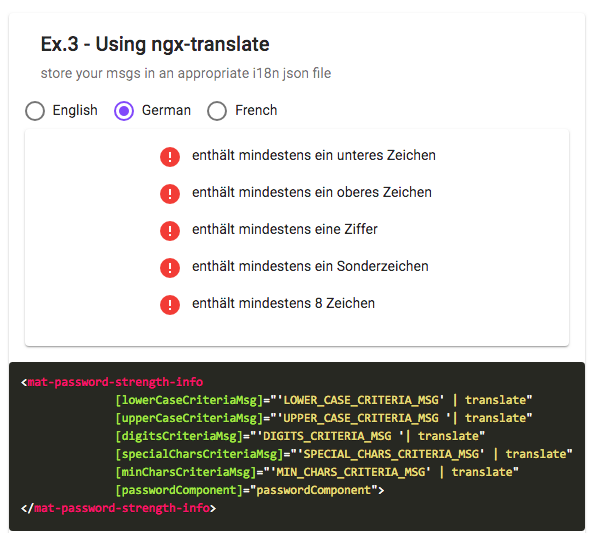Click the red error icon beside '8 Zeichen'
Screen dimensions: 592x533
pyautogui.click(x=170, y=304)
